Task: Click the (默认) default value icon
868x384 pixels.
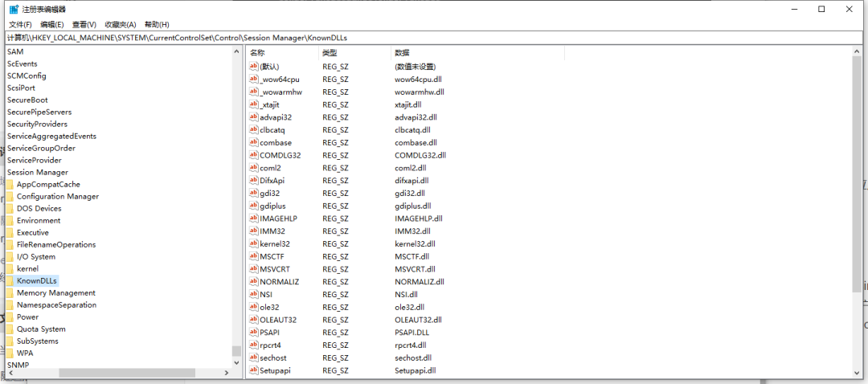Action: coord(254,67)
